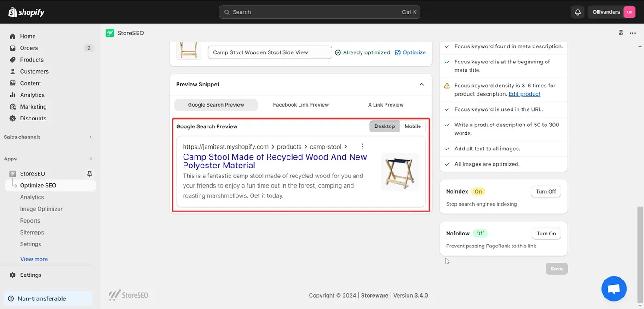Click the StoreSEO app icon in sidebar

12,174
